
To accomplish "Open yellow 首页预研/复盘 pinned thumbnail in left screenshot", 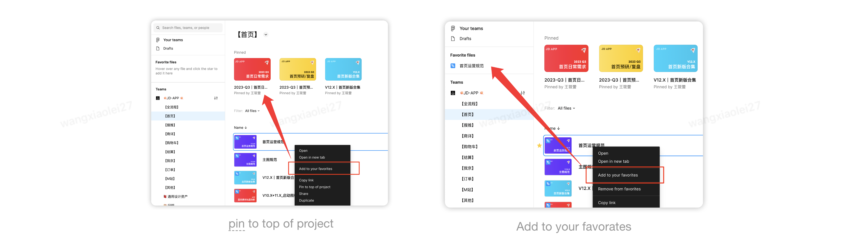I will click(x=298, y=69).
